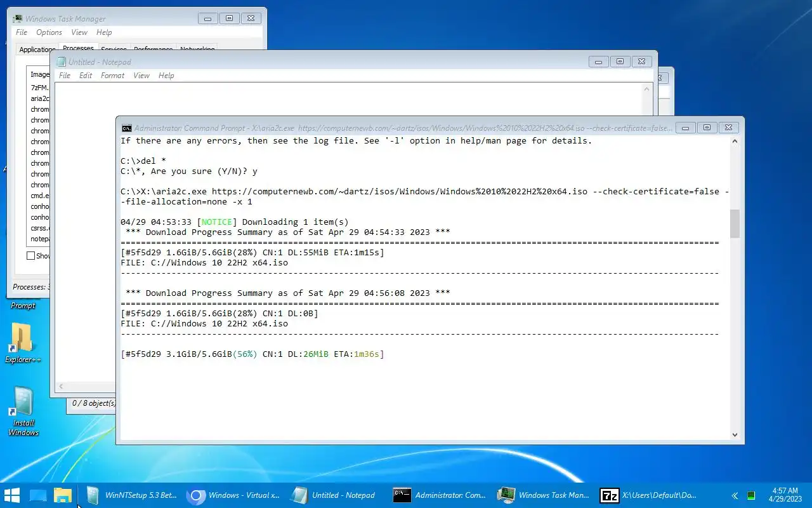Open the Explorer++ desktop shortcut

pos(22,344)
